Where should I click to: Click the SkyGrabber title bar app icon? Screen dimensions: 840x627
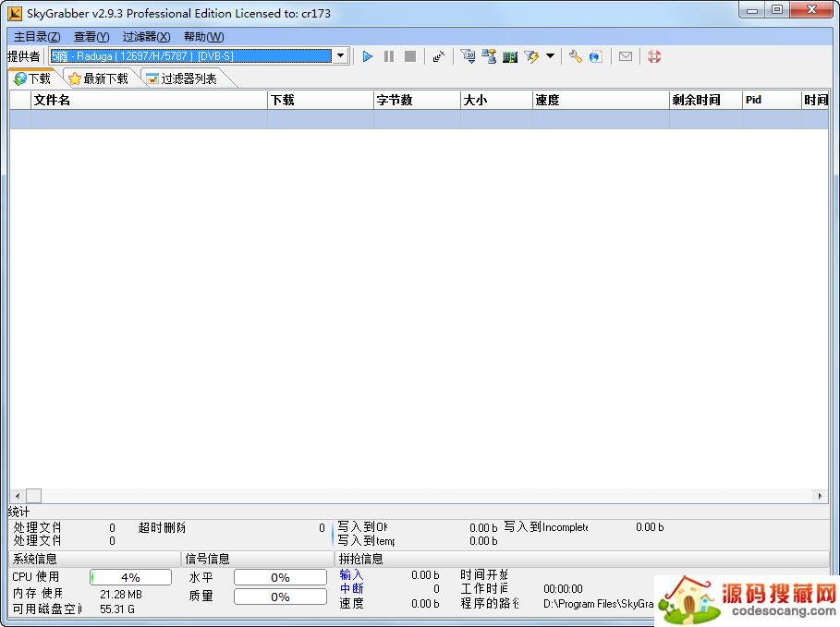(x=15, y=13)
